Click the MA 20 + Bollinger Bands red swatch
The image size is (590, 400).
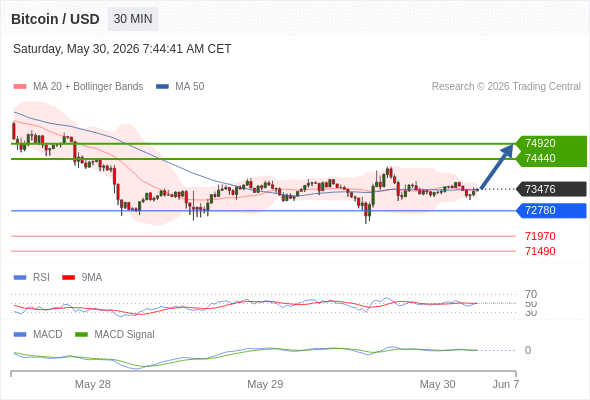20,87
